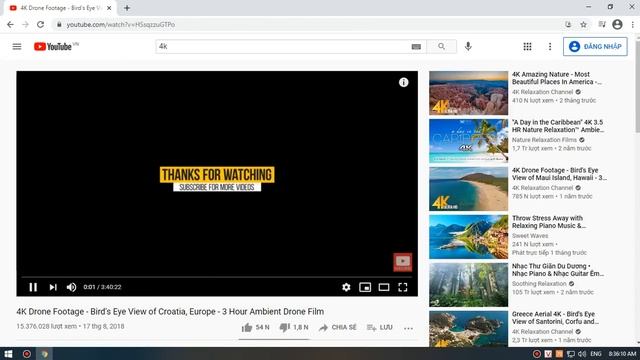Open Windows Start menu
The height and width of the screenshot is (360, 640).
[x=8, y=354]
